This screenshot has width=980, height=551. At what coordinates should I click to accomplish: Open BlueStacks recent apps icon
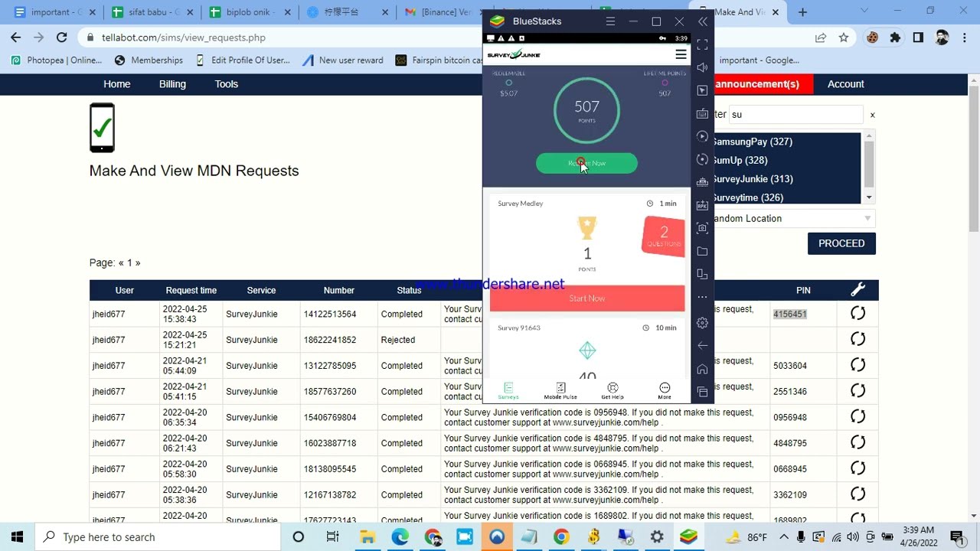click(x=702, y=392)
